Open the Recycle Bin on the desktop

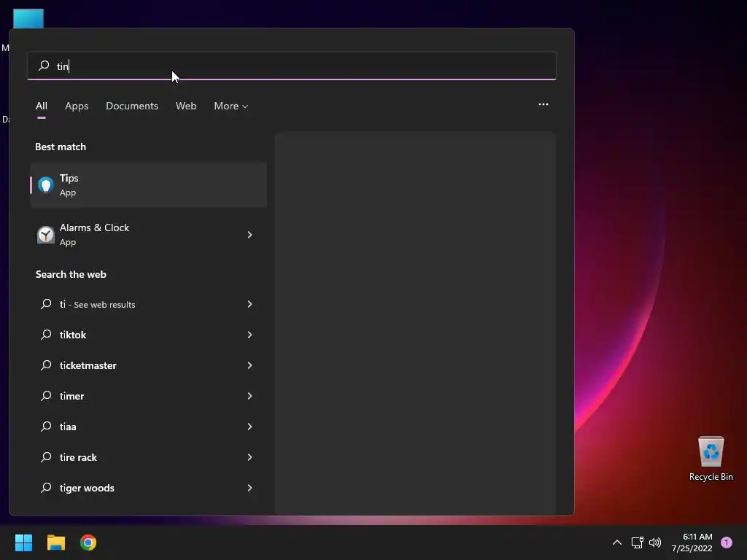pos(711,459)
